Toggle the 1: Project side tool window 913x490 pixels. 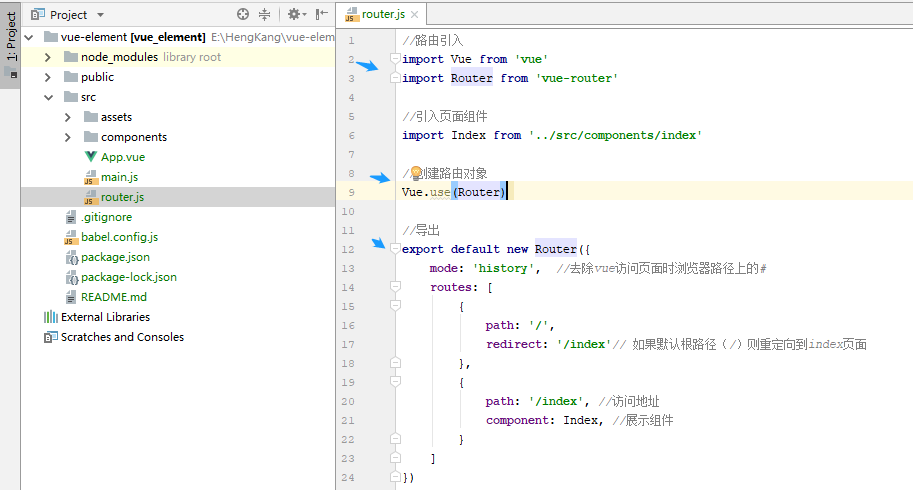tap(10, 45)
